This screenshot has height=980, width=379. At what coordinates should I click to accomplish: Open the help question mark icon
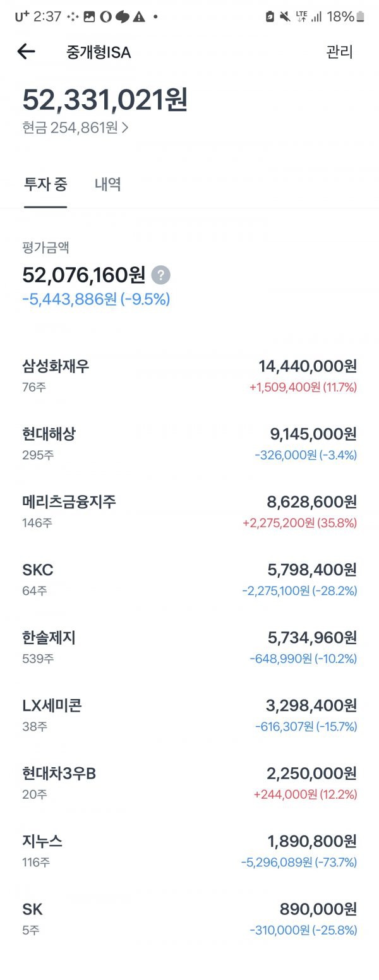click(160, 275)
